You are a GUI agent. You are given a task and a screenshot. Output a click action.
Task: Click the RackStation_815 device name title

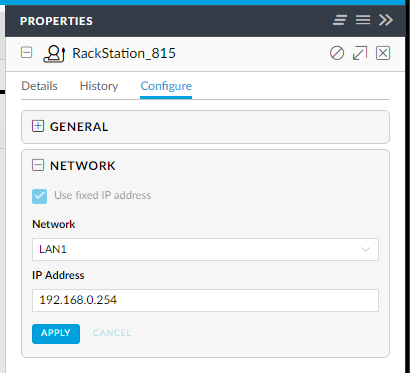coord(124,53)
